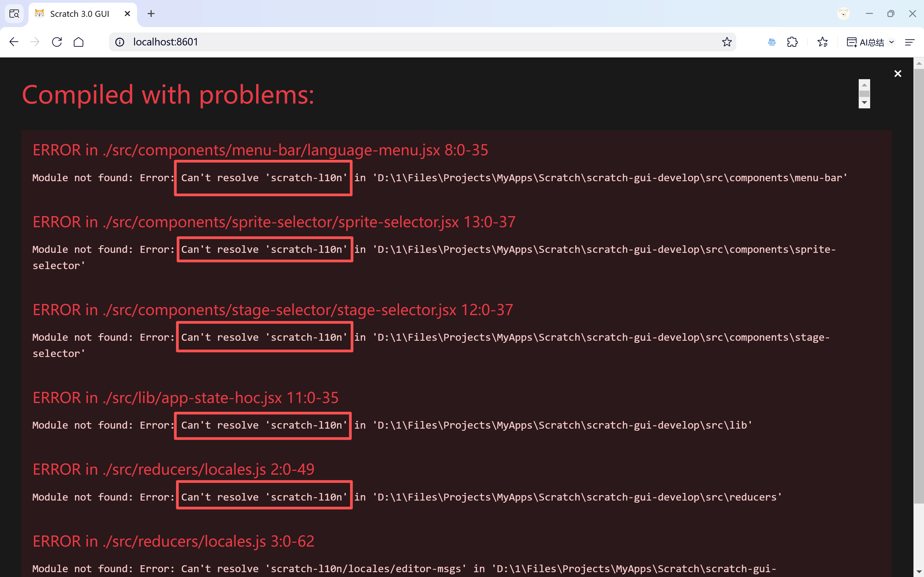Image resolution: width=924 pixels, height=577 pixels.
Task: Go to the browser home page
Action: 79,42
